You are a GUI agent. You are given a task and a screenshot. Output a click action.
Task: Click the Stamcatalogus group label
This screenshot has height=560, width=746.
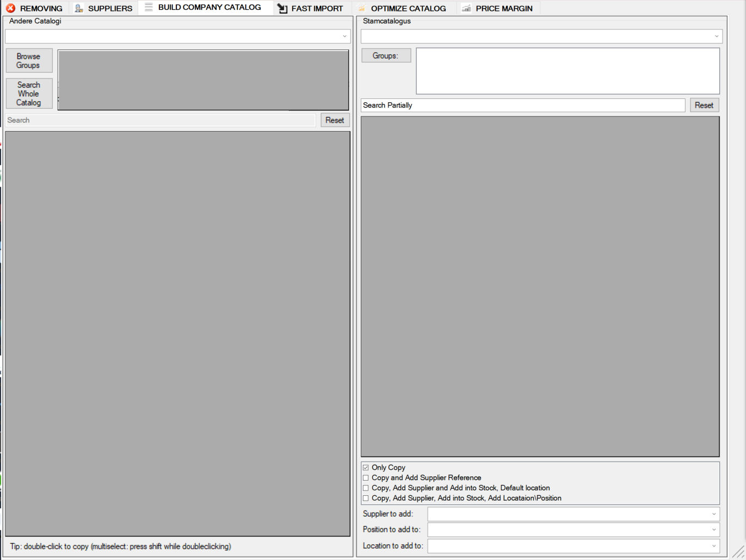coord(387,21)
